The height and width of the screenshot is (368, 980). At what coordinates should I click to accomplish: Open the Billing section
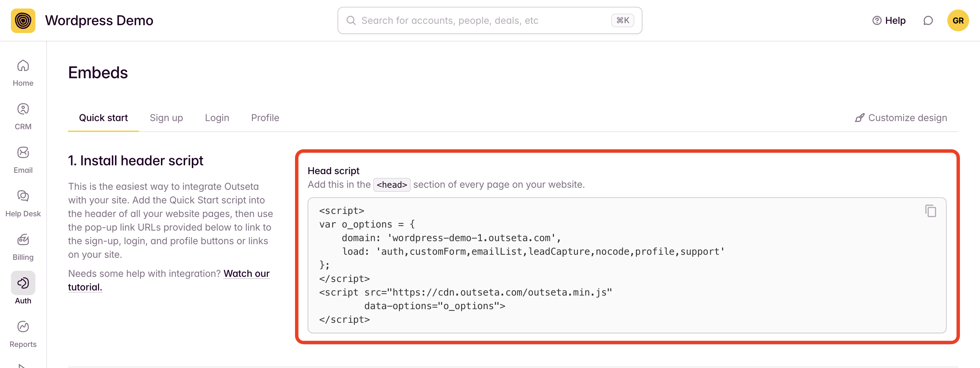23,247
